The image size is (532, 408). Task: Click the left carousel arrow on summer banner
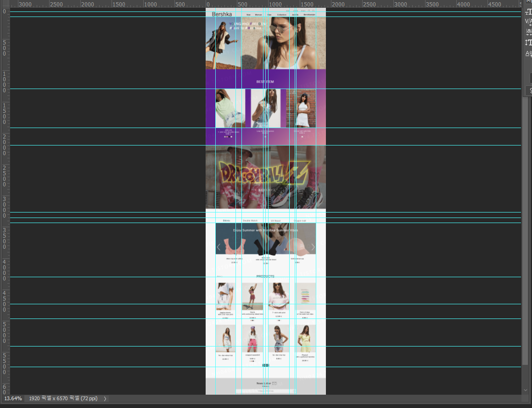pos(218,247)
